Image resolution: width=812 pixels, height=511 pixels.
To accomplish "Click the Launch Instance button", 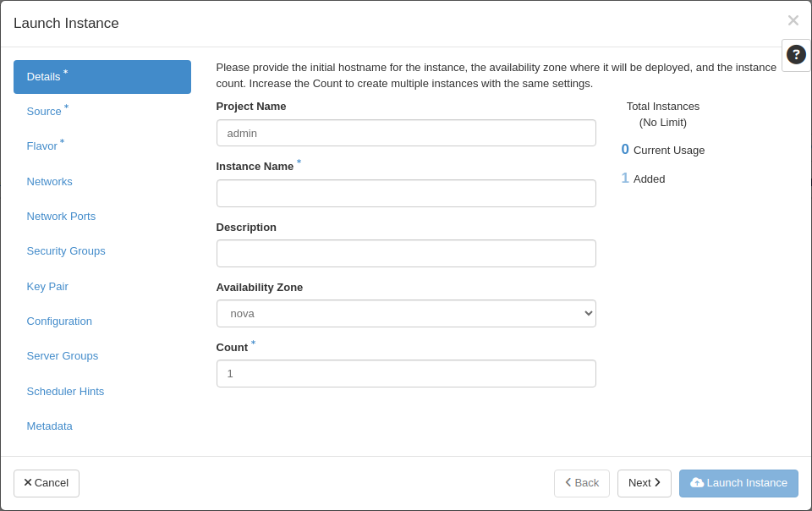I will point(738,483).
